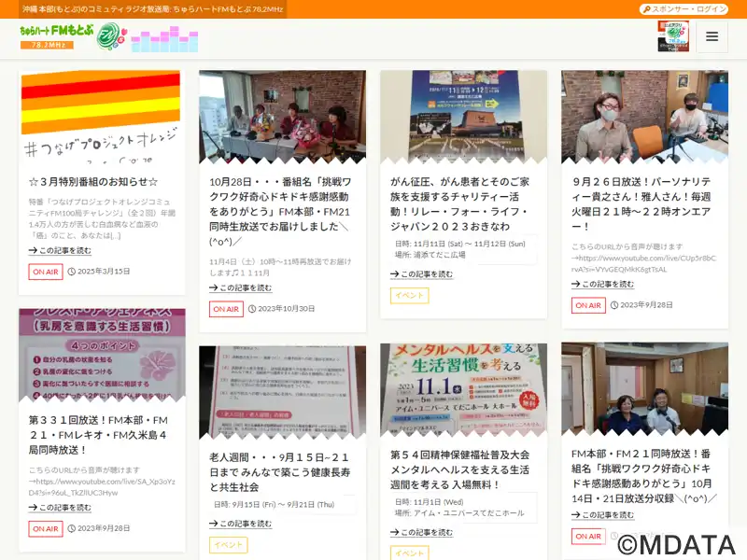Open the ☆３月特別番組のお知らせ☆ article title

pyautogui.click(x=93, y=181)
